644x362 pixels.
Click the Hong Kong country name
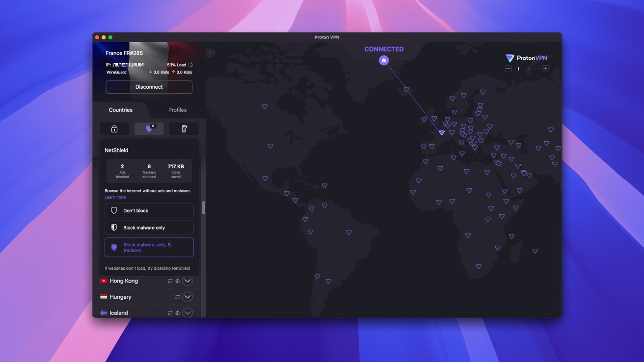pyautogui.click(x=124, y=281)
